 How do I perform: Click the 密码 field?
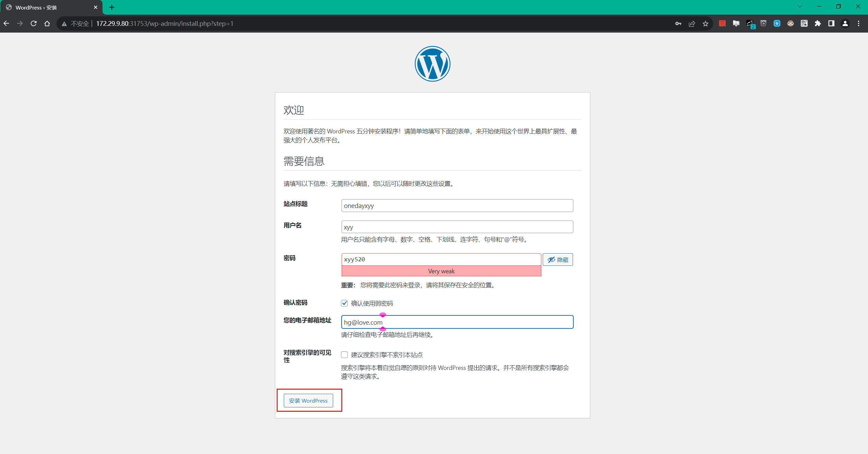tap(441, 259)
